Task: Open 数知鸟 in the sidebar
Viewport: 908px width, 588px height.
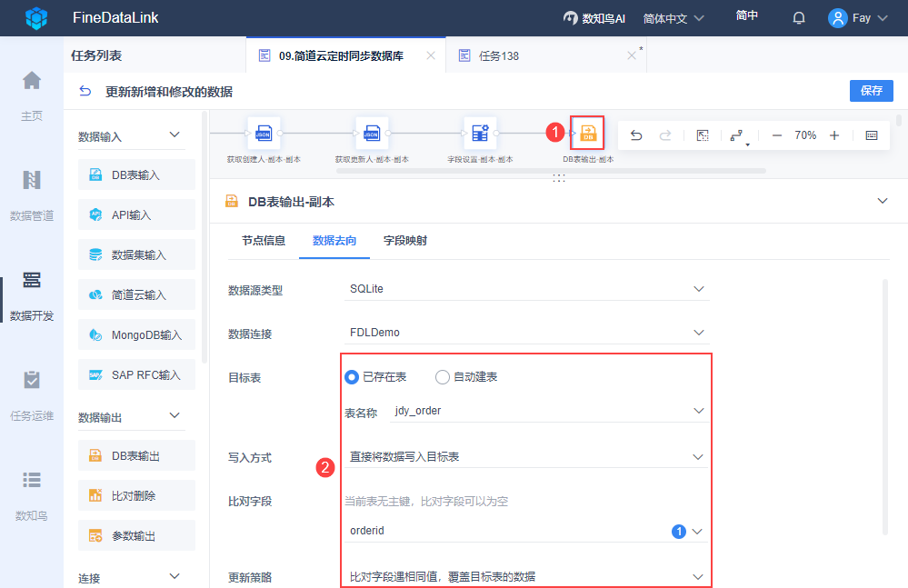Action: tap(32, 496)
